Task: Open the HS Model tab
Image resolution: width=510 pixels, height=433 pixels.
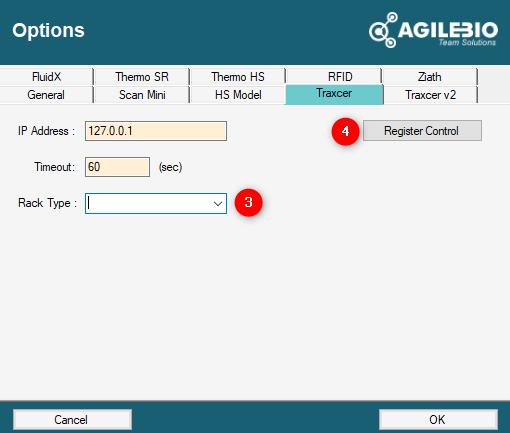Action: click(238, 95)
